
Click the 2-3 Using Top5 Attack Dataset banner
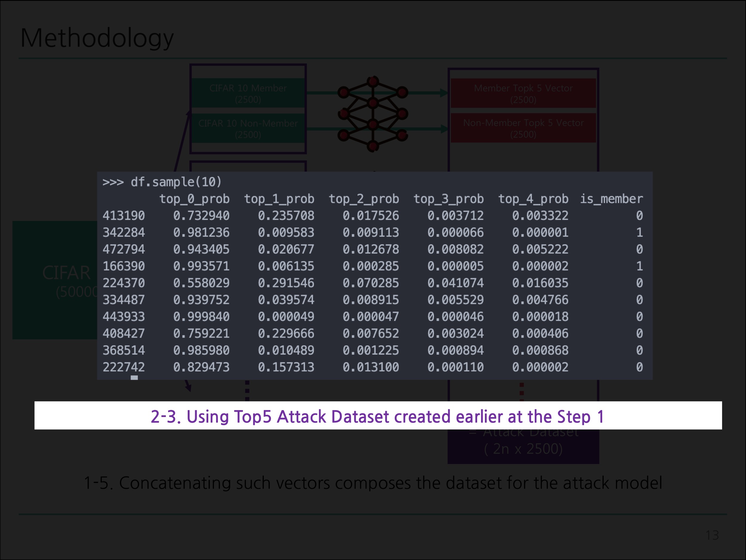378,416
